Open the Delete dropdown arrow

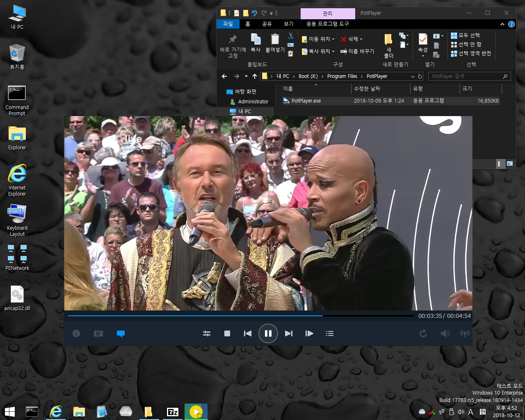(361, 39)
